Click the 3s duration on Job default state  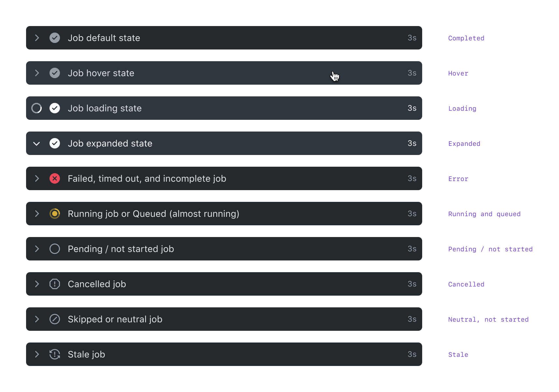(x=412, y=38)
